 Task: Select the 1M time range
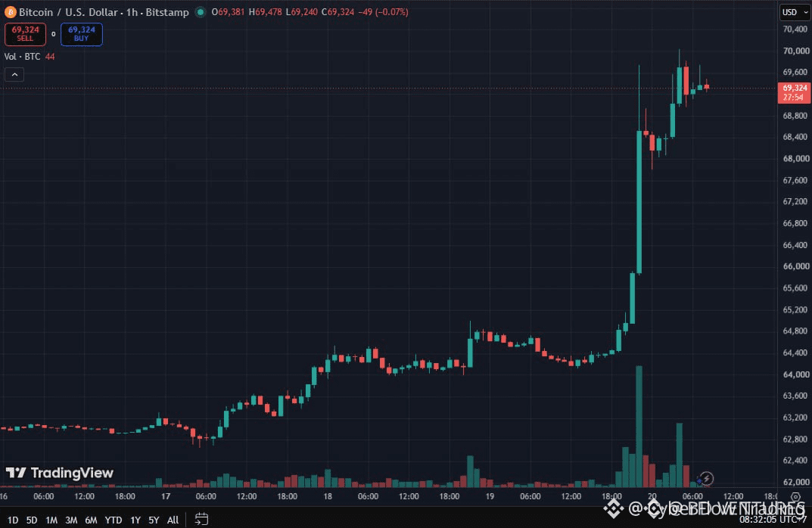tap(51, 520)
